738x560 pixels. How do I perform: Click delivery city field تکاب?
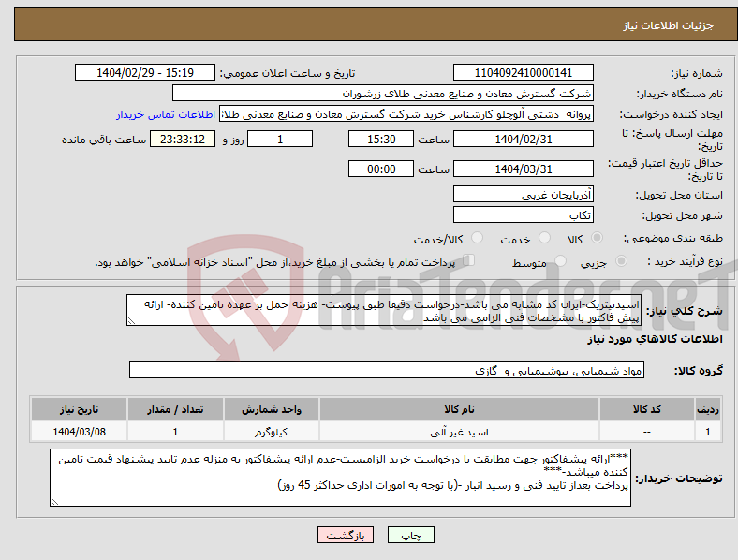click(x=523, y=214)
